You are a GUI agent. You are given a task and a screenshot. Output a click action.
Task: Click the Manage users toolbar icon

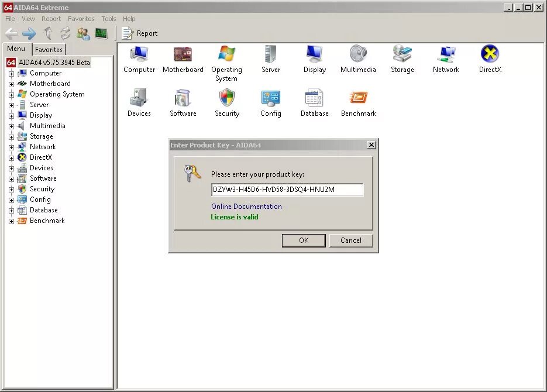tap(84, 33)
